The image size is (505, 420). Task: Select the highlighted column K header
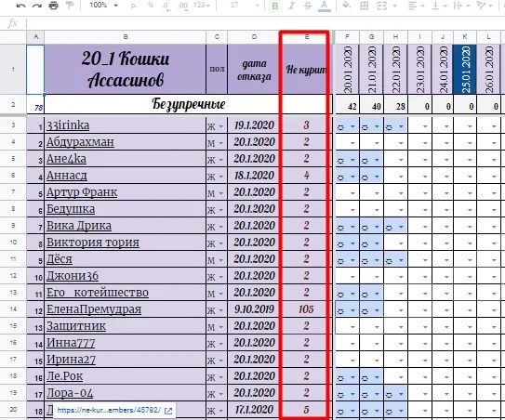[465, 37]
